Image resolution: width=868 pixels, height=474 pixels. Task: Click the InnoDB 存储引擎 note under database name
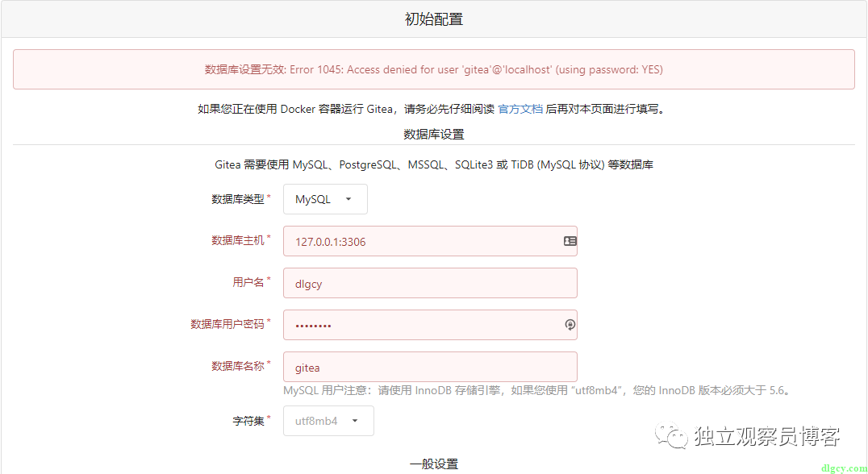(538, 390)
